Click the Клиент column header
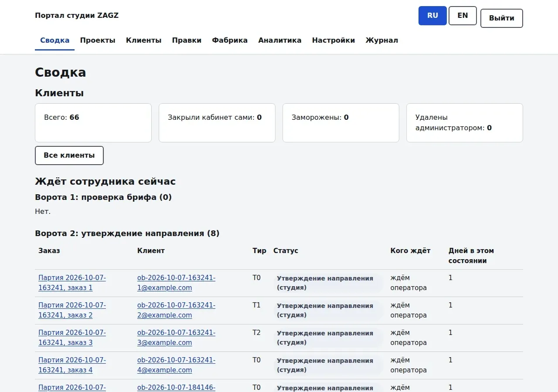The height and width of the screenshot is (392, 558). (x=151, y=251)
